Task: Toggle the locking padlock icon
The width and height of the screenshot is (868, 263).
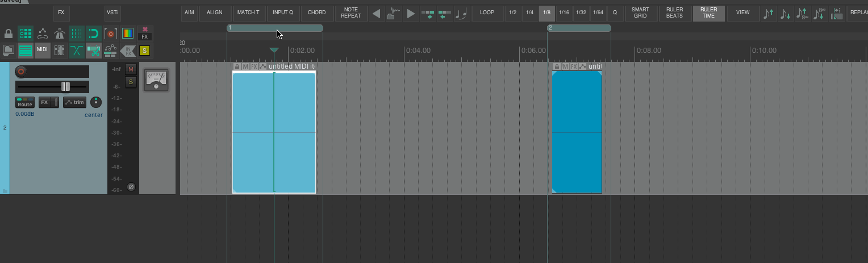Action: click(9, 34)
